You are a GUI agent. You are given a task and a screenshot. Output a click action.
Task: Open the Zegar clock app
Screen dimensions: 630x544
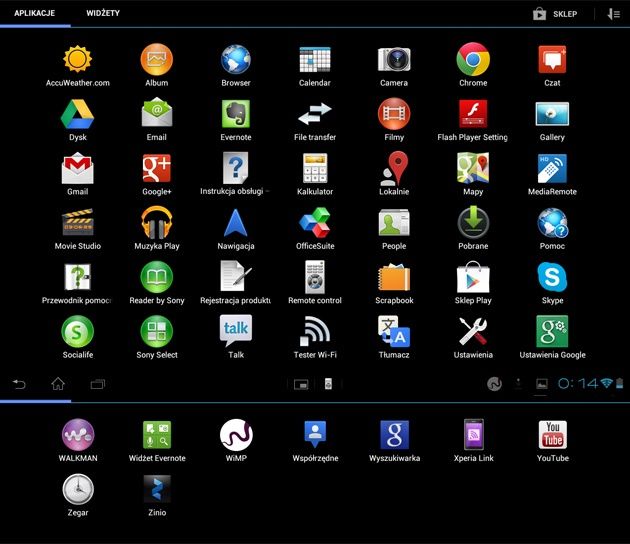pyautogui.click(x=78, y=489)
